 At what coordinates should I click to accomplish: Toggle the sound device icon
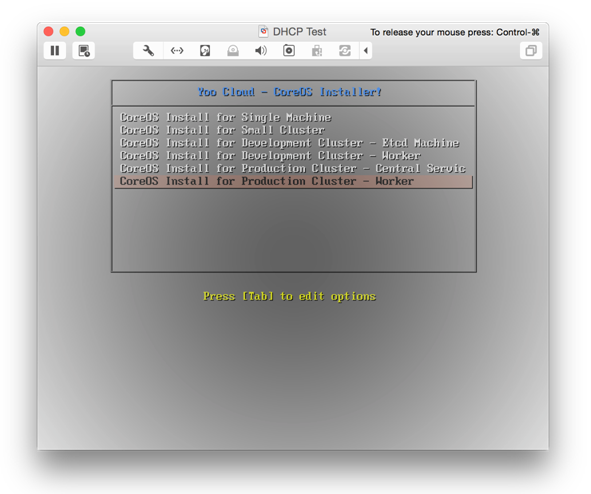[x=261, y=50]
